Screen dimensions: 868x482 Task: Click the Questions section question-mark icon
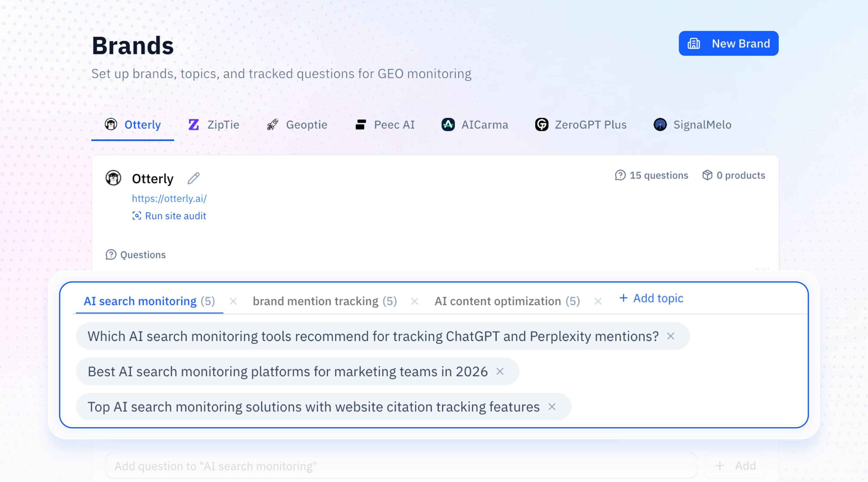(x=111, y=255)
